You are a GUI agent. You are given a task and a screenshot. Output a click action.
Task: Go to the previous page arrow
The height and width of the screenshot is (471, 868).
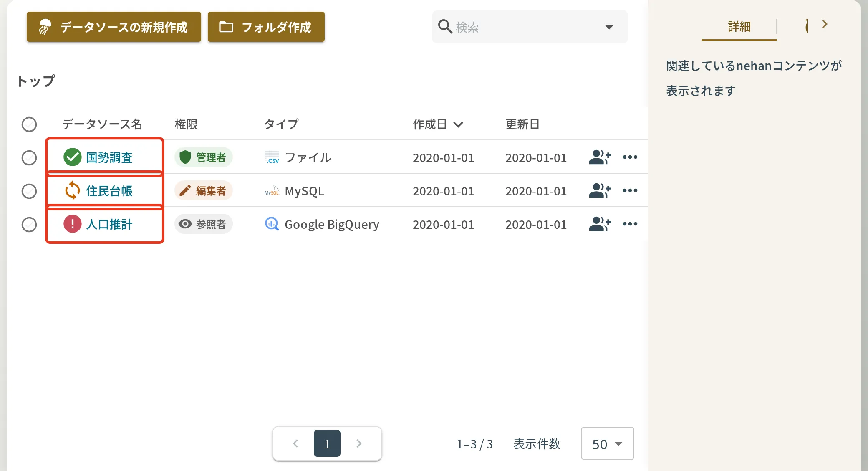(x=295, y=443)
